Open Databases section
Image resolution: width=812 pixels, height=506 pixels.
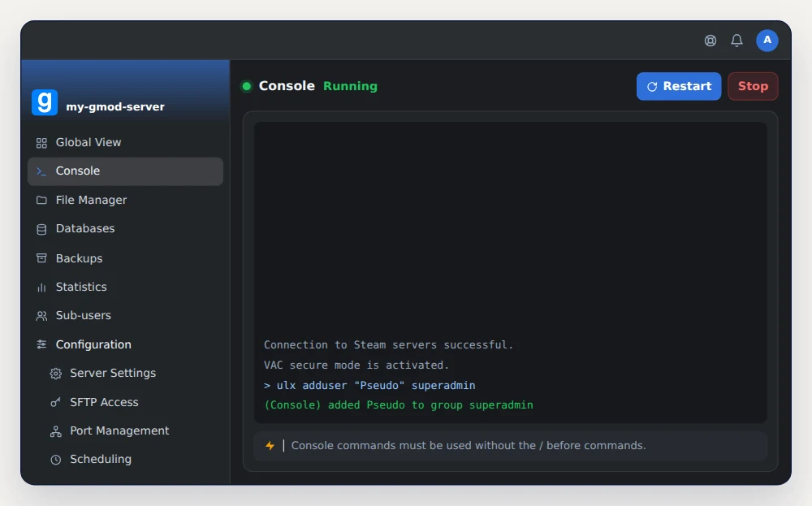point(125,229)
